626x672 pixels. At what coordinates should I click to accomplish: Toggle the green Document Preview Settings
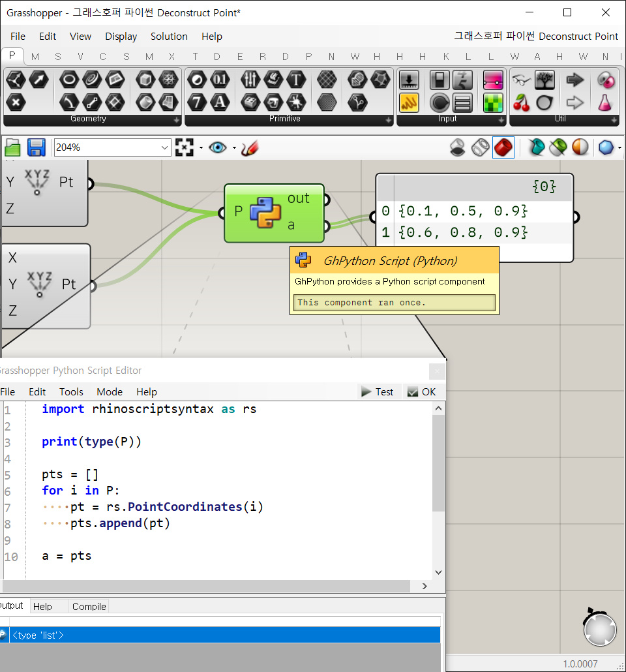point(558,148)
